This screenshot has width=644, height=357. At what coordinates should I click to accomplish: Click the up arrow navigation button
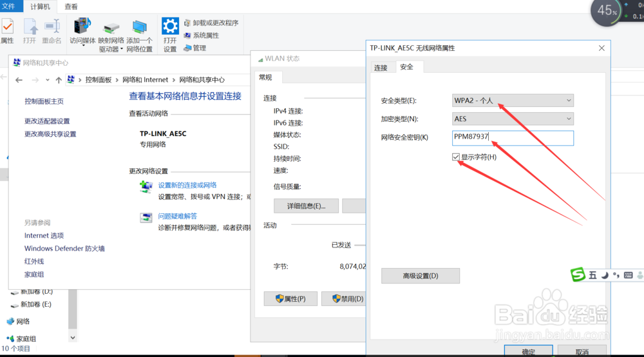59,80
